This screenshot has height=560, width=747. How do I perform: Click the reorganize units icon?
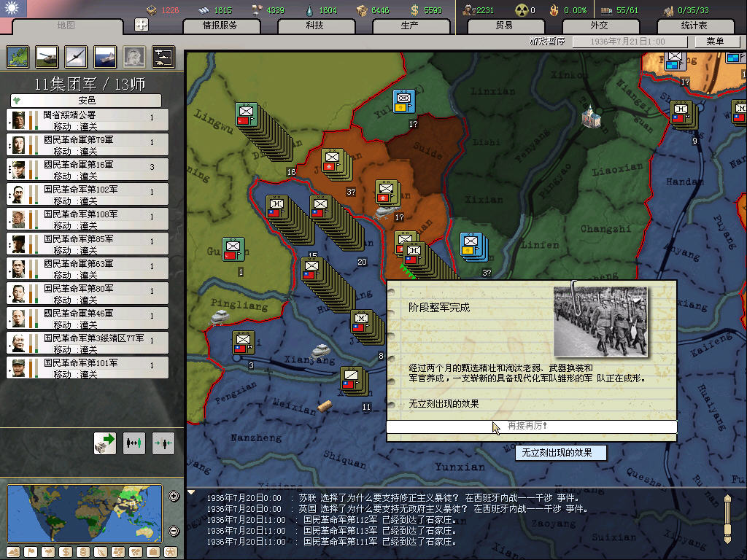point(134,442)
